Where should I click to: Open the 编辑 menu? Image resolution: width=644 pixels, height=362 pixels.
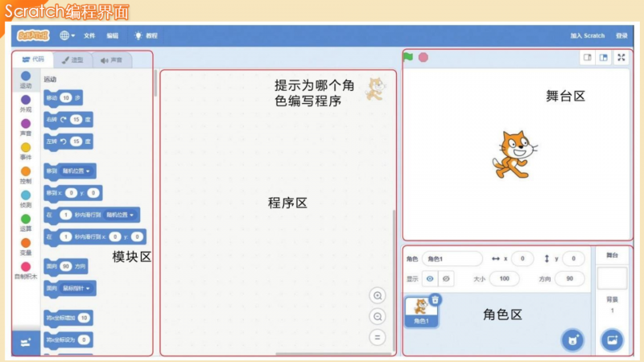pyautogui.click(x=112, y=35)
